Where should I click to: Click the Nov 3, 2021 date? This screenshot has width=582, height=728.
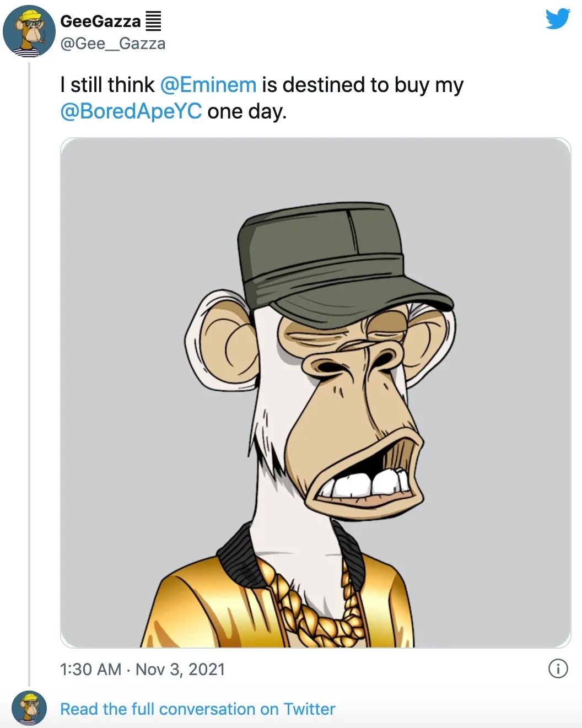point(180,669)
